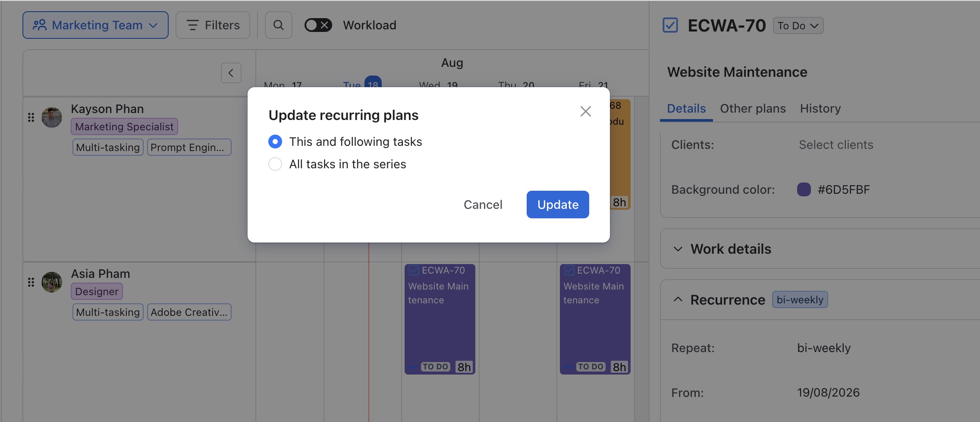This screenshot has width=980, height=422.
Task: Switch to the Other plans tab
Action: click(753, 108)
